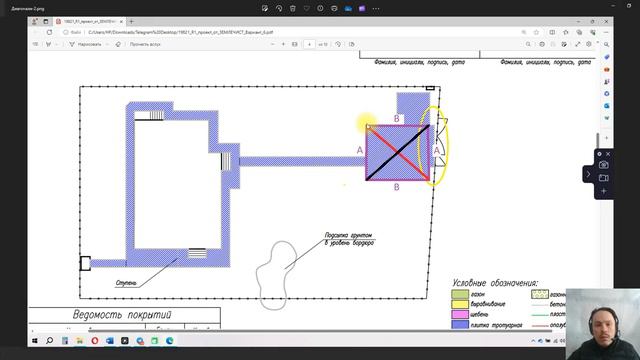Screen dimensions: 640x360
Task: Expand the floating panel arrow chevron
Action: point(588,174)
